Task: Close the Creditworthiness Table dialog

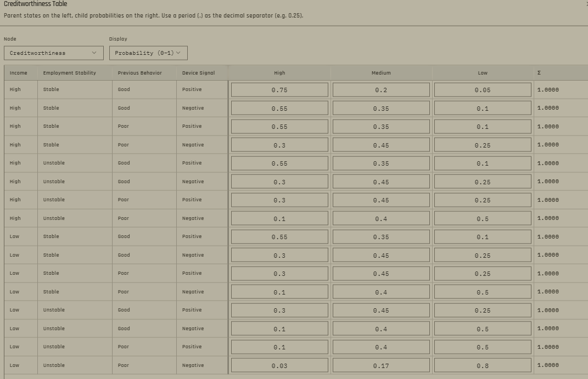Action: [x=586, y=4]
